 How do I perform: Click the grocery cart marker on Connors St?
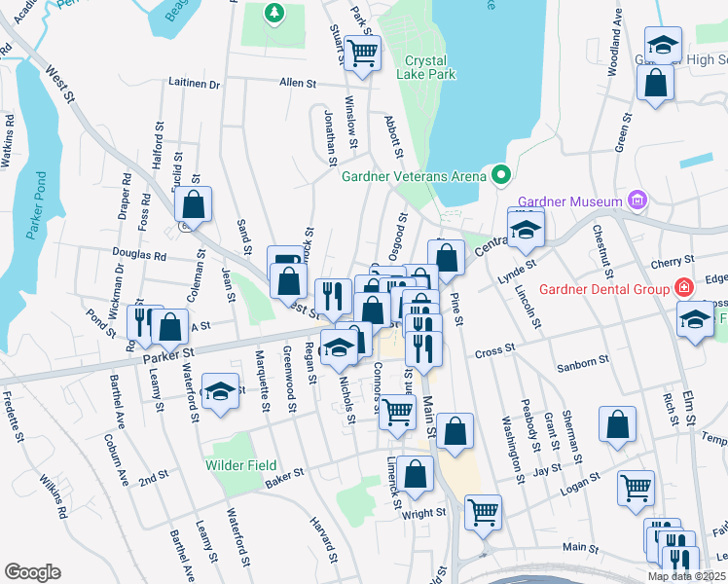397,413
